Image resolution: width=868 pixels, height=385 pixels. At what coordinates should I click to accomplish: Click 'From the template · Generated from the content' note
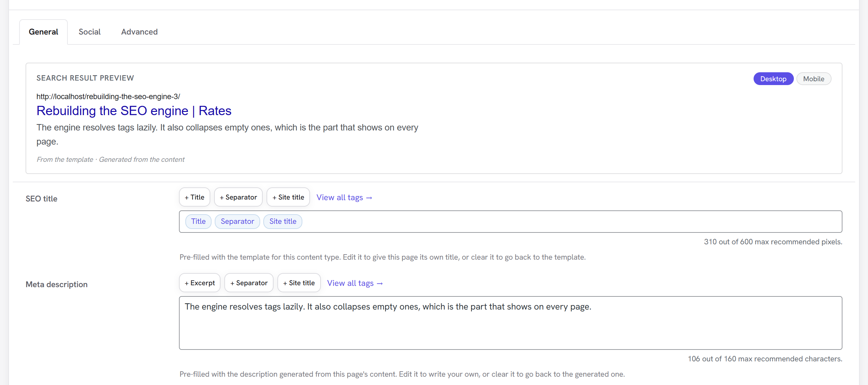[111, 160]
